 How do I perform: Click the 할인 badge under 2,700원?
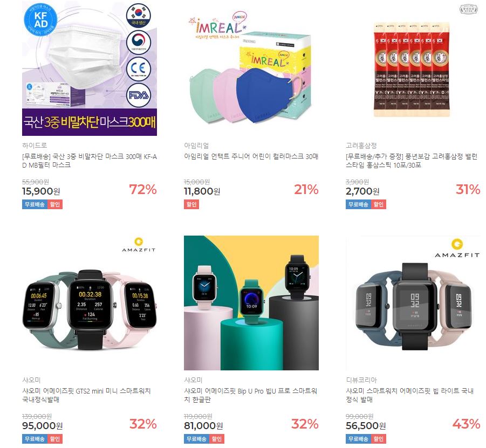(x=379, y=204)
